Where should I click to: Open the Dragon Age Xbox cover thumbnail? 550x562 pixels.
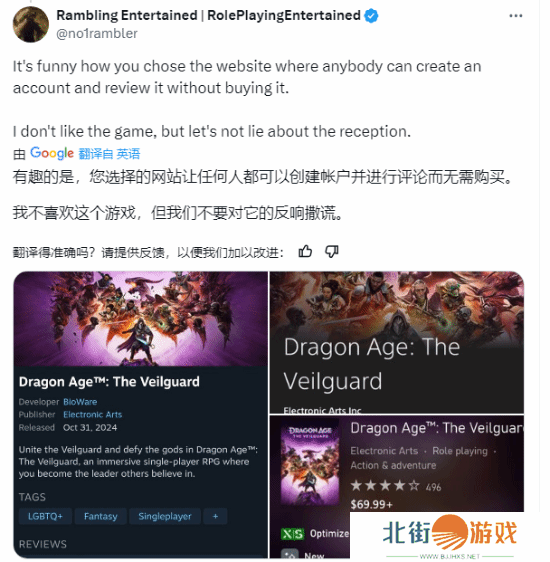(x=310, y=464)
